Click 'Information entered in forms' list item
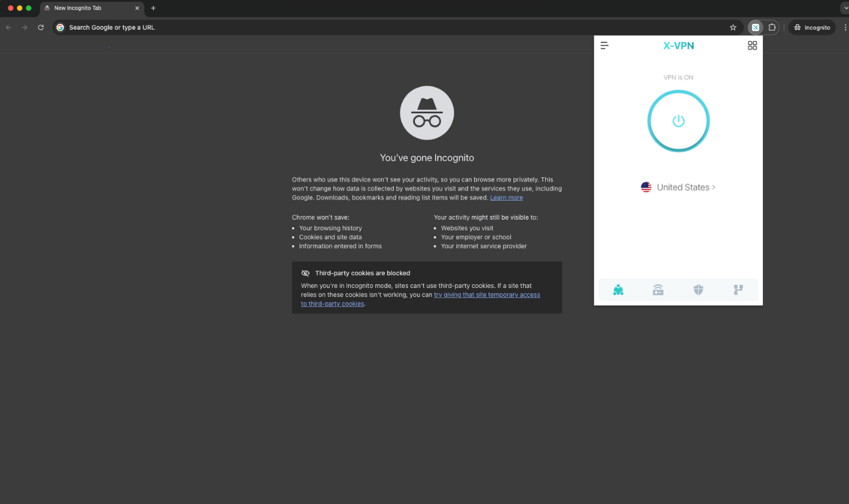This screenshot has height=504, width=849. tap(340, 246)
